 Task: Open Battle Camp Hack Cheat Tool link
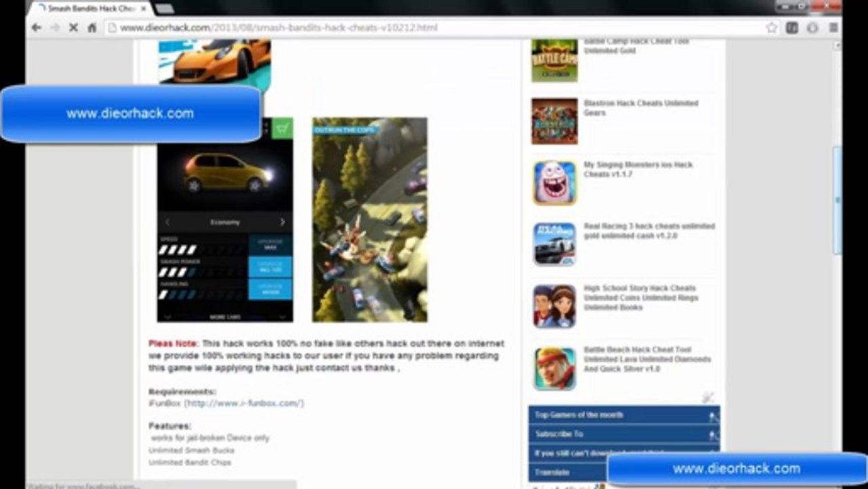coord(637,46)
